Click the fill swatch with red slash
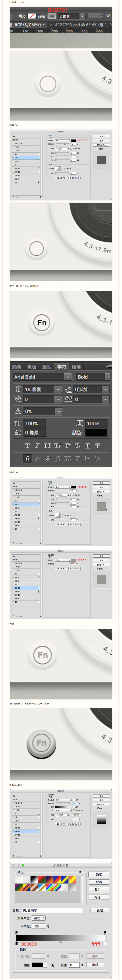122x980 pixels. pyautogui.click(x=32, y=16)
